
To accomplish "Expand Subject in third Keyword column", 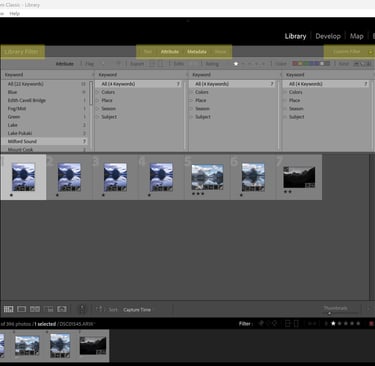I will point(192,117).
